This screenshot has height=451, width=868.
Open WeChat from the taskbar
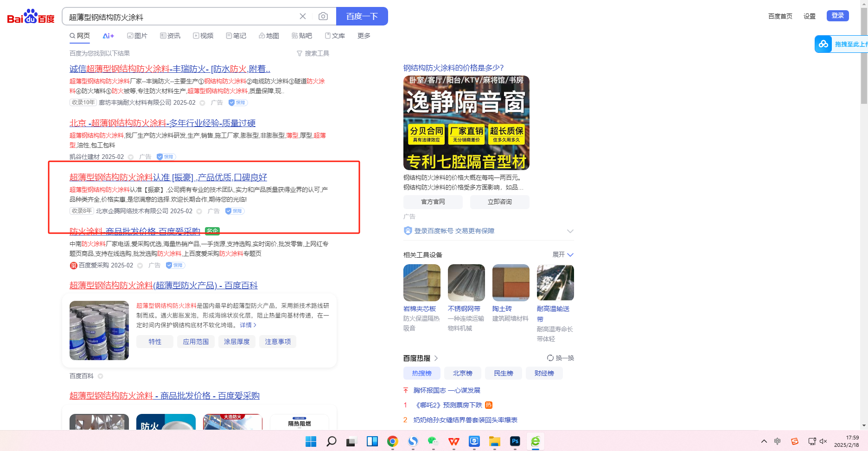[x=433, y=441]
